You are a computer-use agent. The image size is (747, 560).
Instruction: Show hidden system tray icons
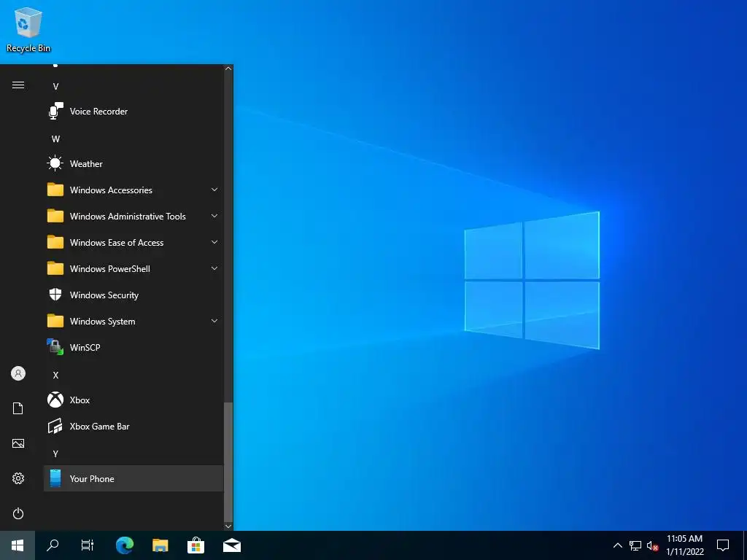point(617,545)
